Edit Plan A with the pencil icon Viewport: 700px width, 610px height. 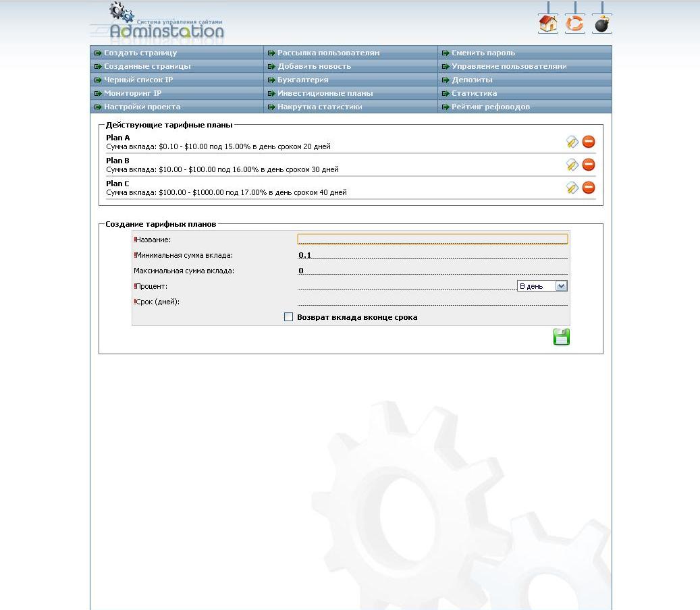572,142
